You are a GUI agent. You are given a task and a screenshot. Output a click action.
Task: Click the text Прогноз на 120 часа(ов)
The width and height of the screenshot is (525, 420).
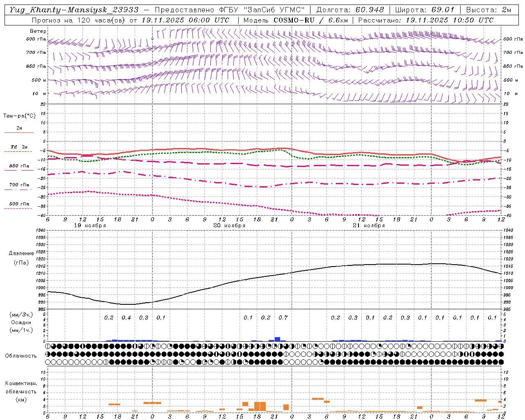coord(79,20)
